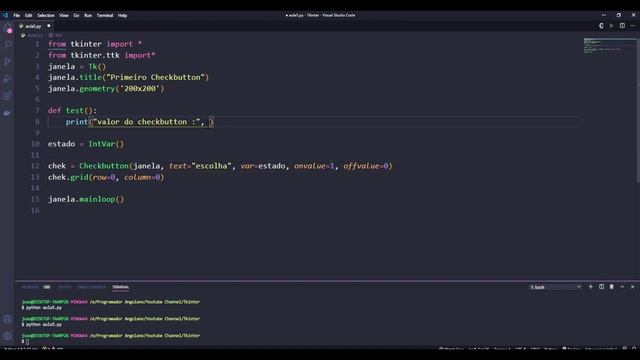Open the terminal shell selector dropdown
640x360 pixels.
556,287
